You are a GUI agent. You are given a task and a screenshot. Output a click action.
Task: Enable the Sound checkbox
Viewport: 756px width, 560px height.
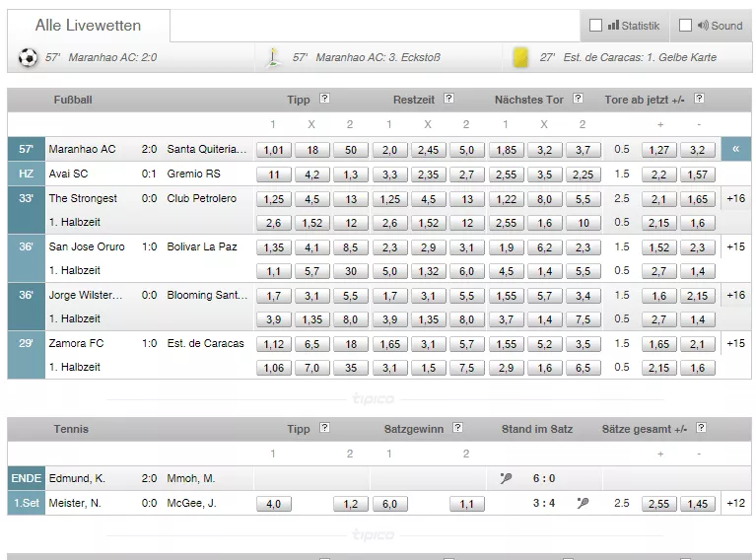tap(685, 26)
